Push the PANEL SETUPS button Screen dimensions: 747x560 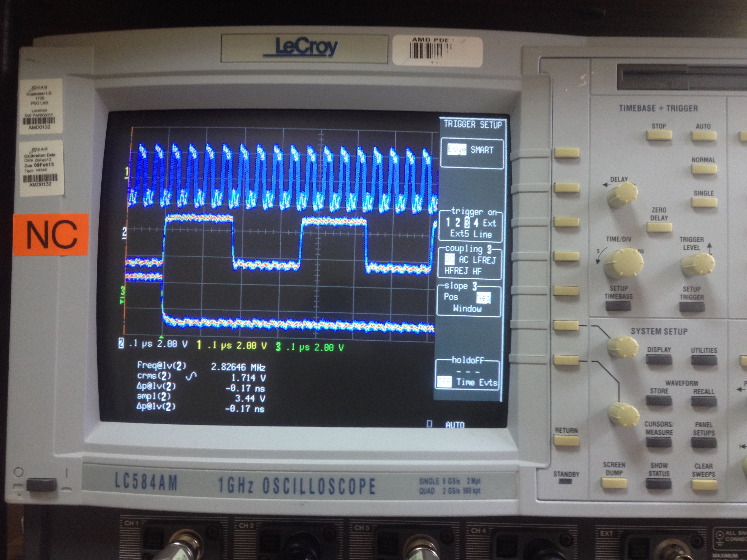704,443
